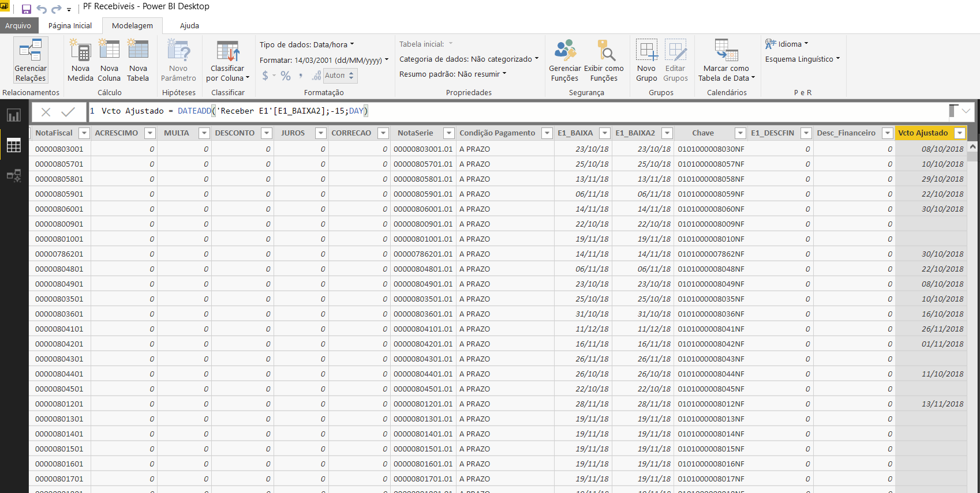The width and height of the screenshot is (980, 493).
Task: Switch to Página Inicial tab
Action: (x=70, y=25)
